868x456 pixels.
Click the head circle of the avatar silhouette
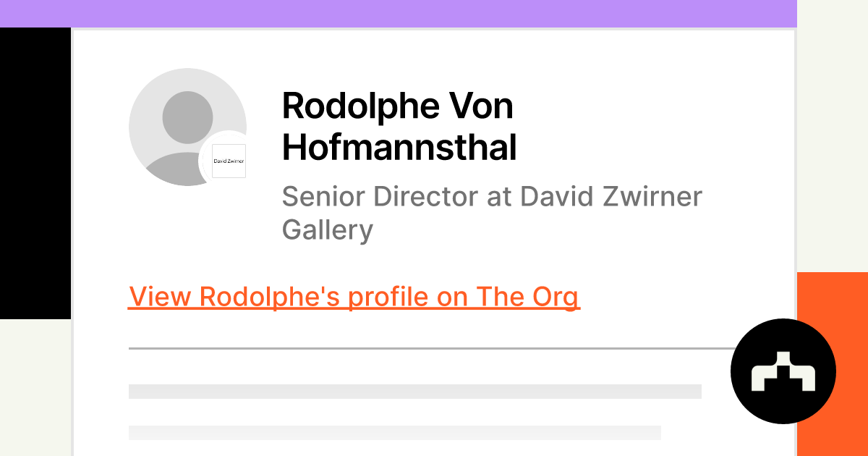[x=187, y=117]
